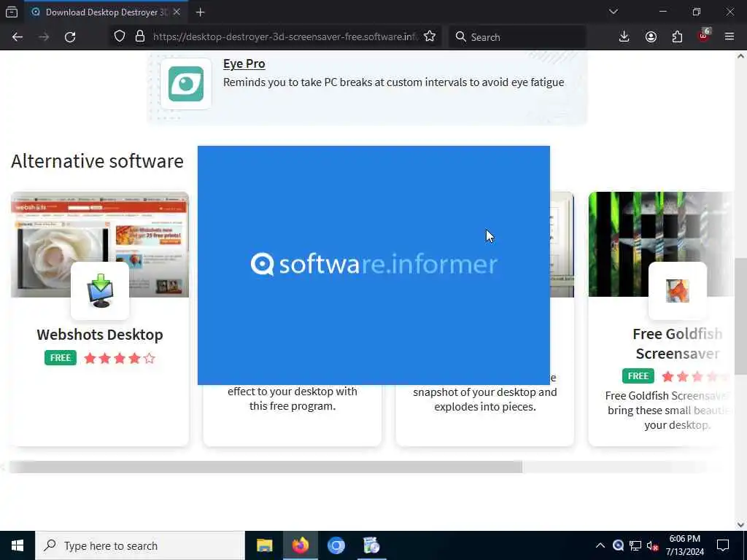Click taskbar Type here to search box
This screenshot has width=747, height=560.
[x=140, y=545]
